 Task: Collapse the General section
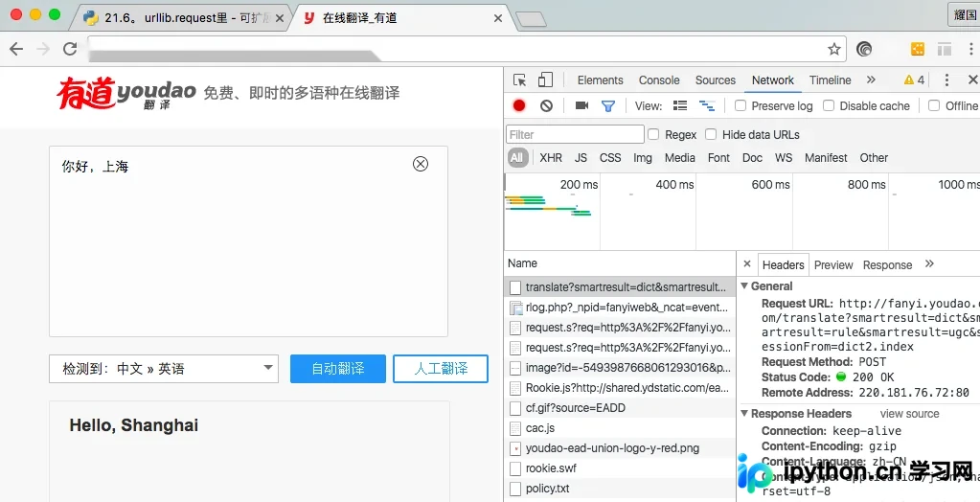[744, 285]
